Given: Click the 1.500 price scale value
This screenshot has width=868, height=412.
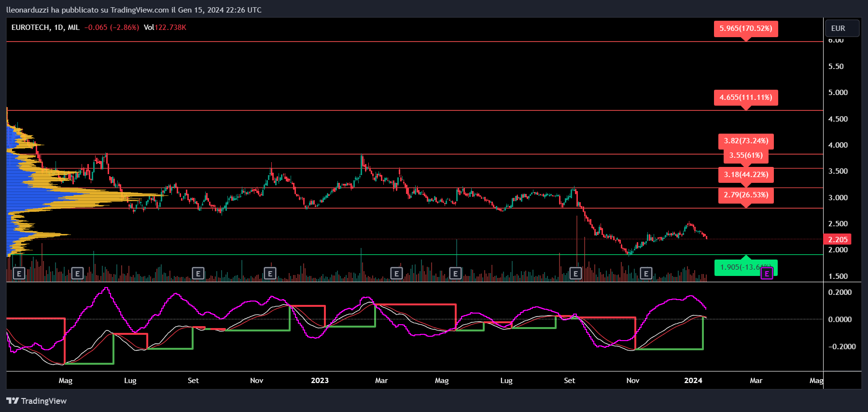Looking at the screenshot, I should [x=838, y=276].
